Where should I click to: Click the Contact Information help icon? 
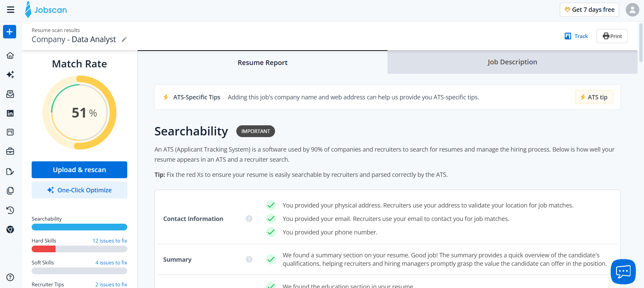249,219
